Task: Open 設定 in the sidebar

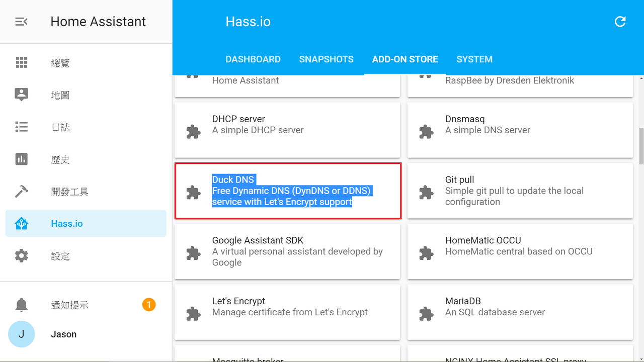Action: 86,256
